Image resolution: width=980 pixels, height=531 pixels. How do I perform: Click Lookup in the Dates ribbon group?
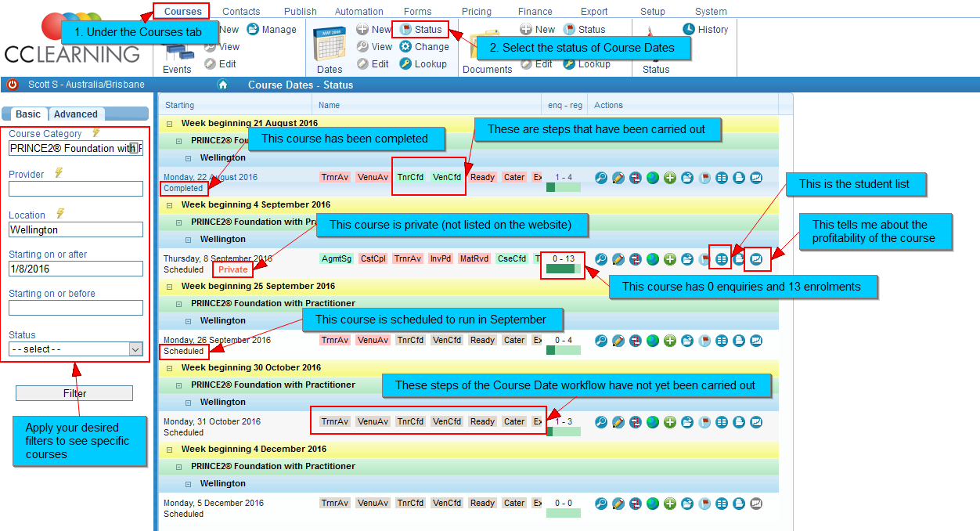pos(423,64)
